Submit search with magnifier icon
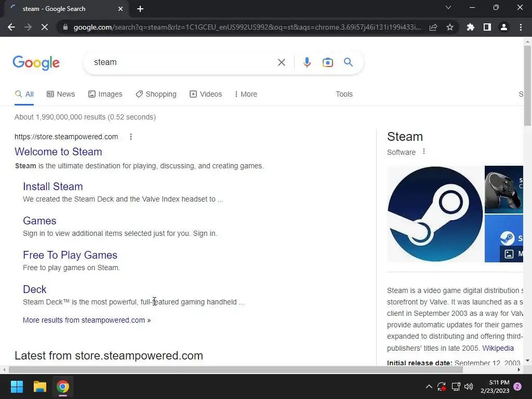This screenshot has height=399, width=532. pos(348,62)
